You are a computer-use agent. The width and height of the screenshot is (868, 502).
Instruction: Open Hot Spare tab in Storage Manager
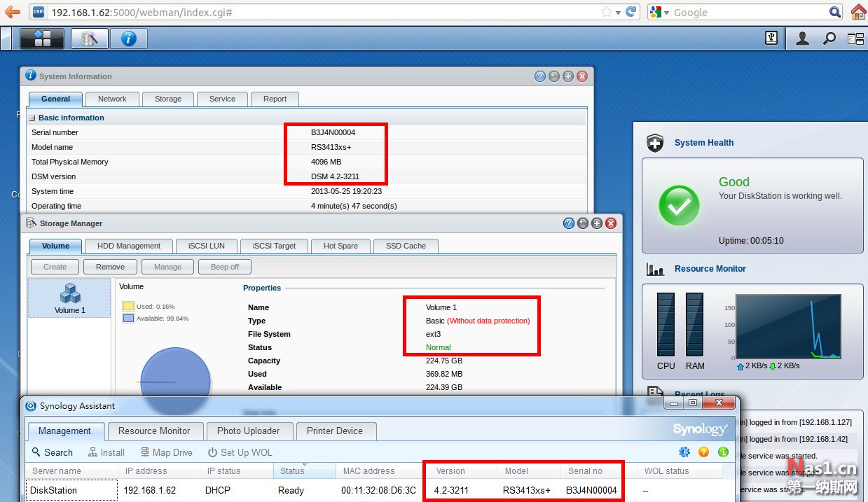[340, 246]
